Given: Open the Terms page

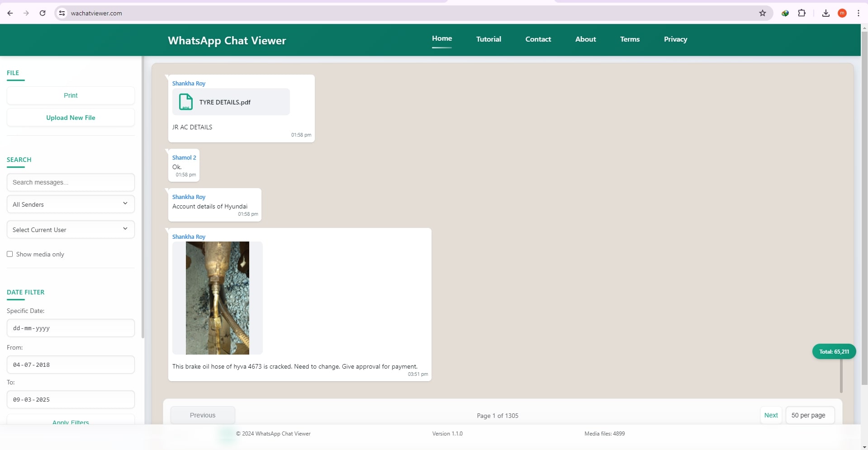Looking at the screenshot, I should [630, 39].
